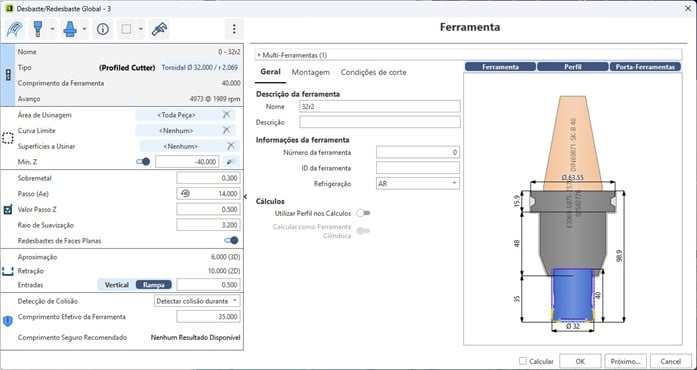This screenshot has width=697, height=370.
Task: Open the dropdown arrow beside square icon
Action: coord(140,29)
